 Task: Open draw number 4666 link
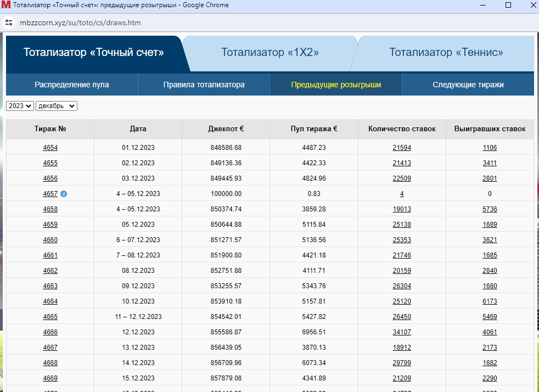tap(50, 332)
